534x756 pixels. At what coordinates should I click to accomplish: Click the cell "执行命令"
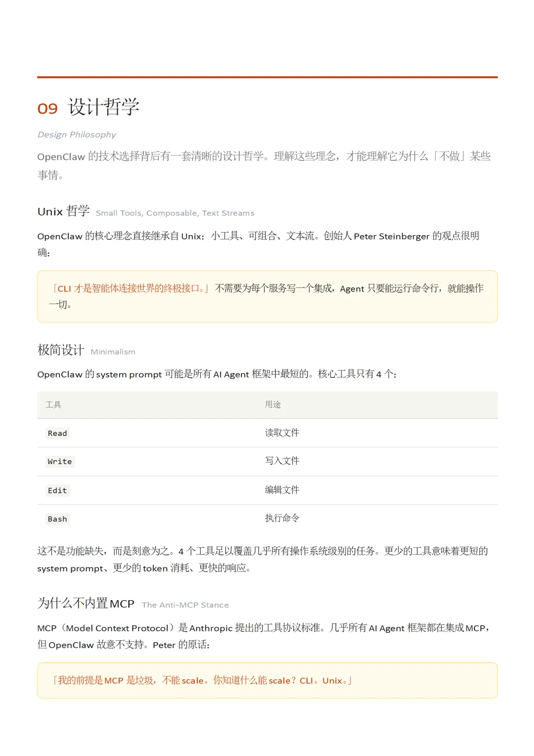[x=282, y=518]
